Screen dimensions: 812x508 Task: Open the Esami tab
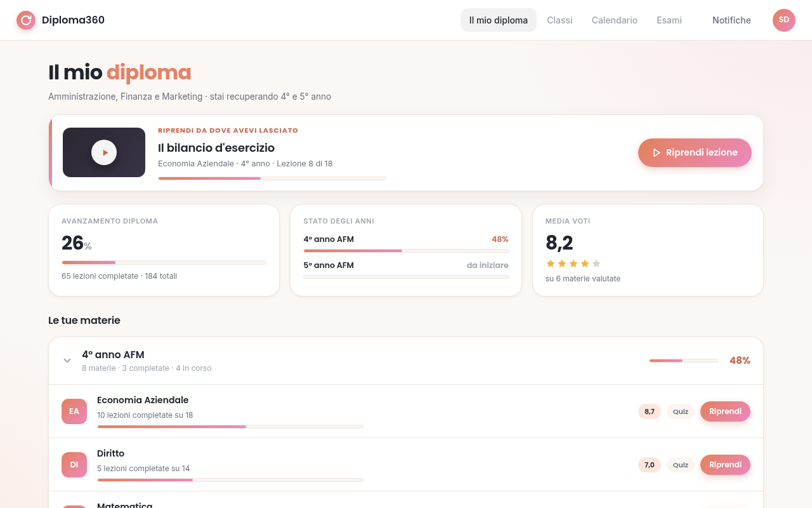click(x=669, y=20)
